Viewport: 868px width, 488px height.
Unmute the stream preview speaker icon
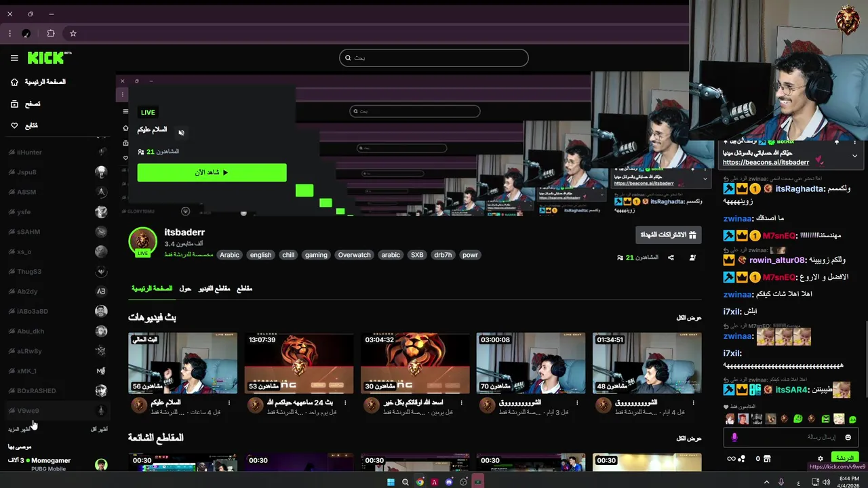[181, 132]
